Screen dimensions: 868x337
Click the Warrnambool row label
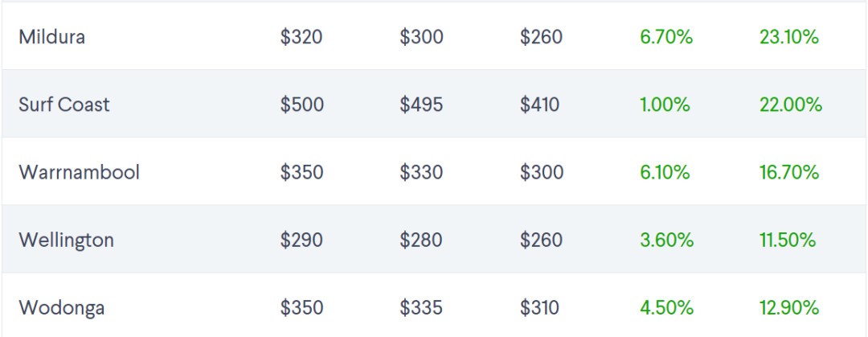click(79, 172)
